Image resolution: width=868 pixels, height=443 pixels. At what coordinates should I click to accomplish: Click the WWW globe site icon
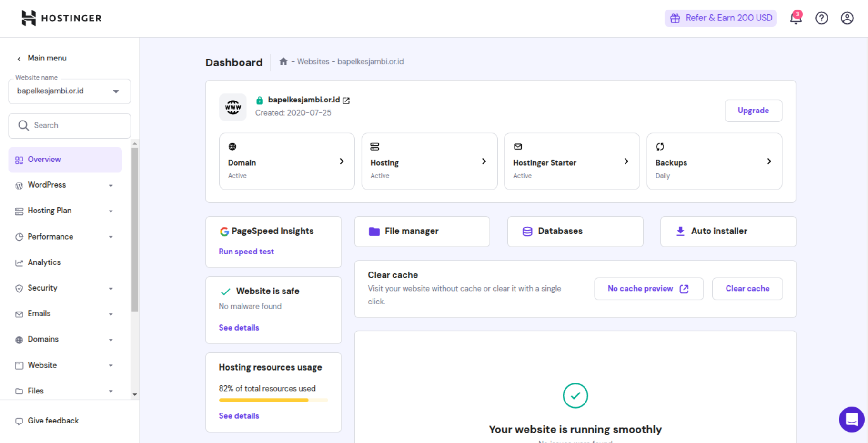click(233, 107)
